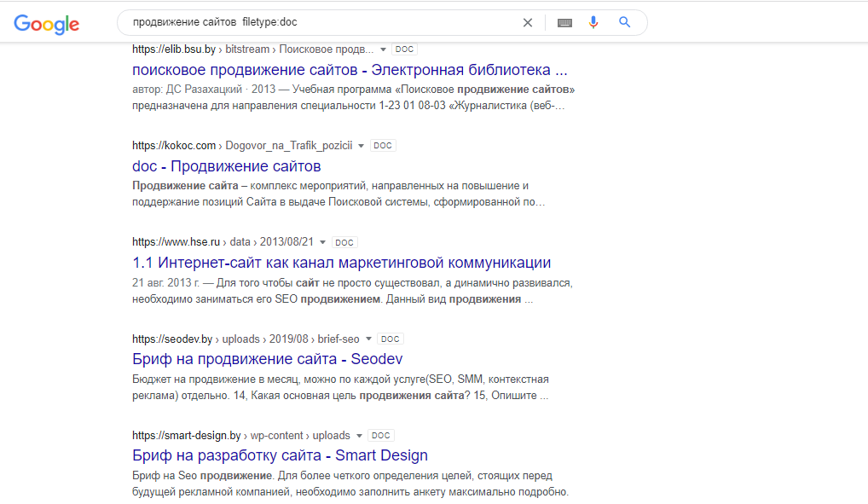The height and width of the screenshot is (504, 868).
Task: Expand dropdown arrow beside kokoc.com result
Action: coord(361,146)
